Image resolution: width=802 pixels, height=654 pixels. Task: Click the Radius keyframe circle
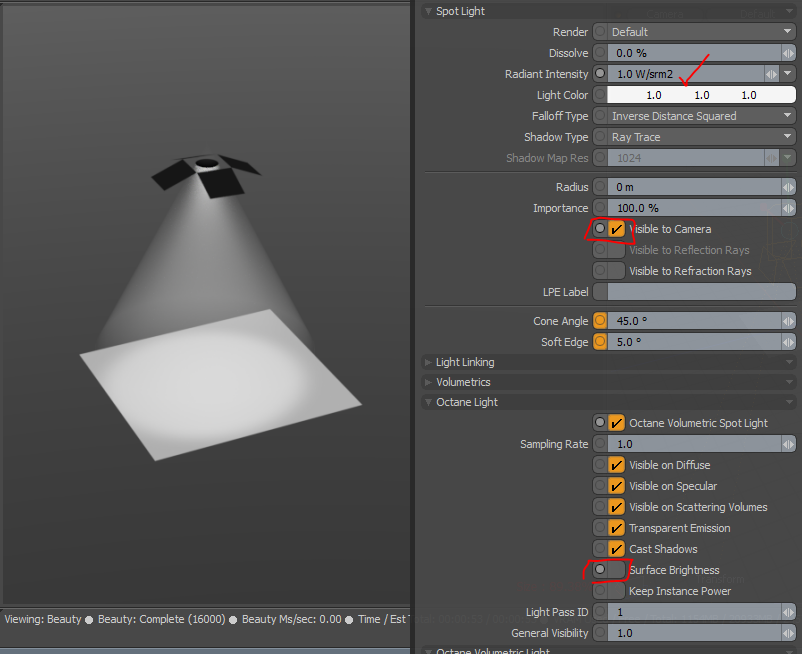tap(600, 187)
